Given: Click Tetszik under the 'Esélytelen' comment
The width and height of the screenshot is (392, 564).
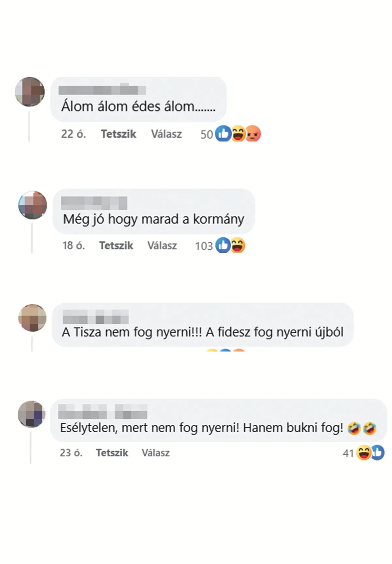Looking at the screenshot, I should point(112,453).
